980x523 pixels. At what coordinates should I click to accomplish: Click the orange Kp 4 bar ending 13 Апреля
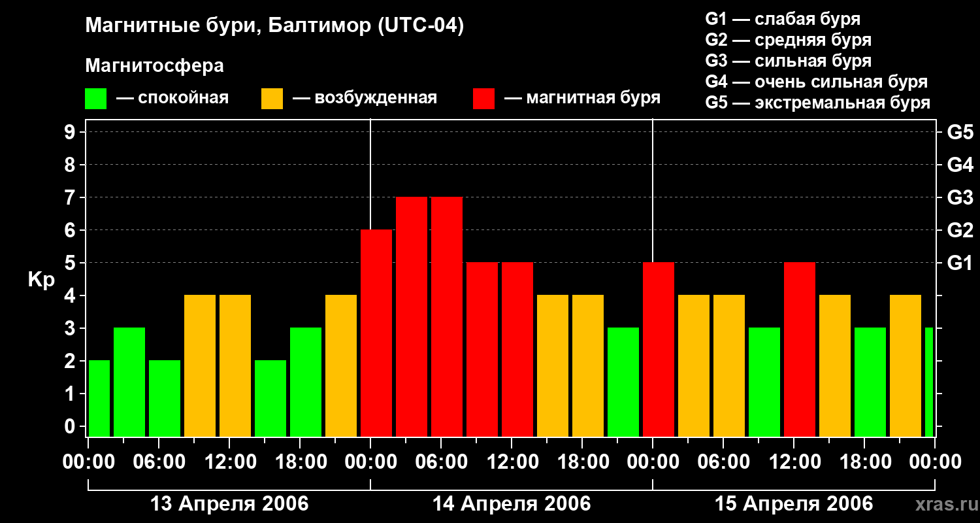(x=341, y=366)
